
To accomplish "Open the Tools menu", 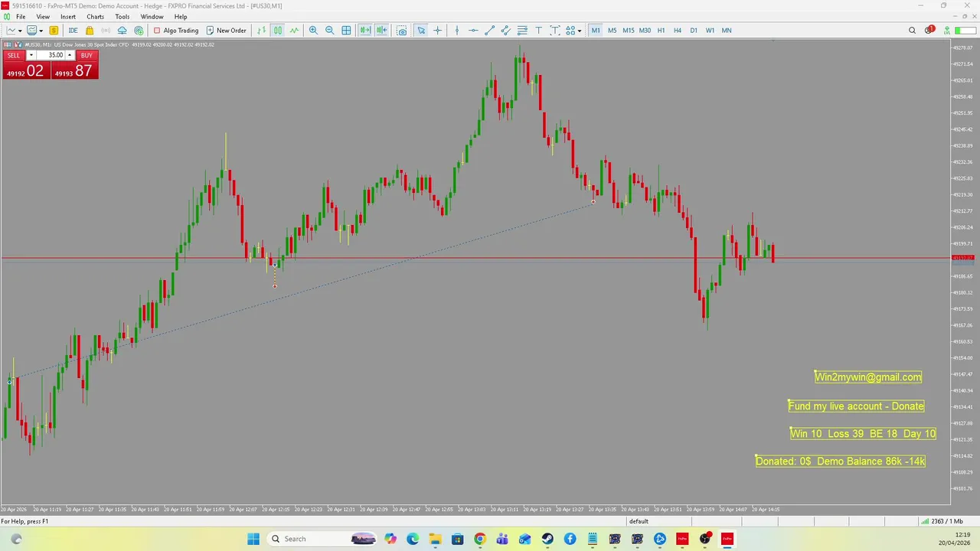I will pos(122,17).
